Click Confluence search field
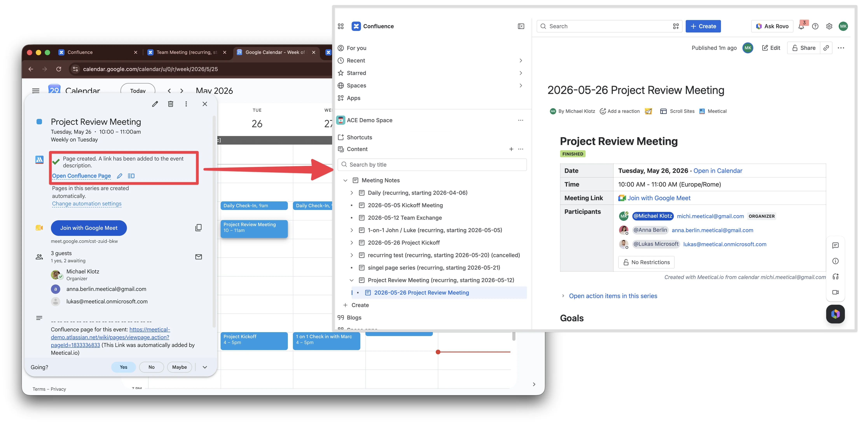Screen dimensions: 868x424 coord(609,26)
